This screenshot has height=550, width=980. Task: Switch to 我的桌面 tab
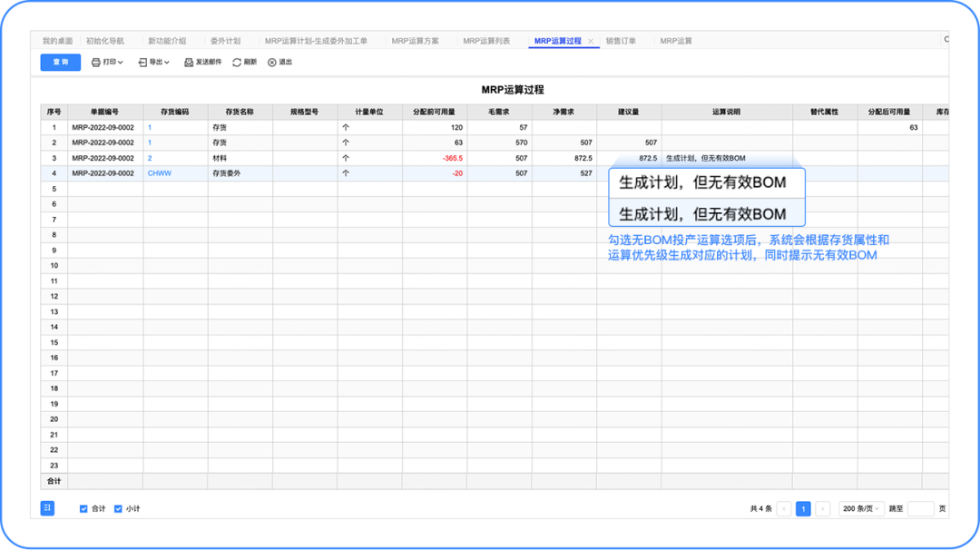pos(57,41)
